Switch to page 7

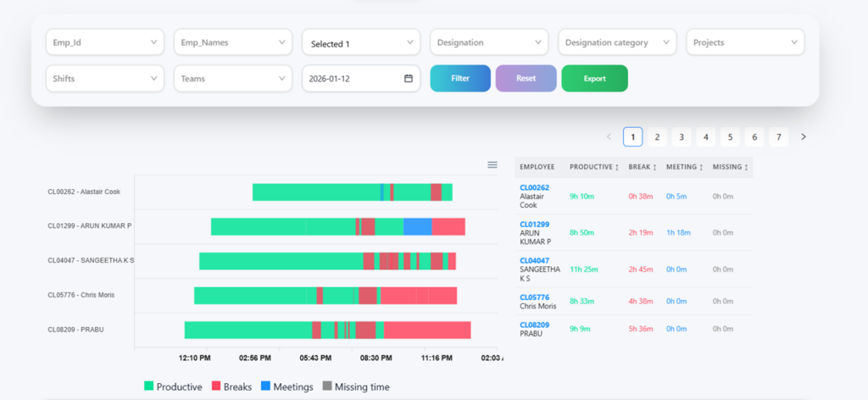pyautogui.click(x=779, y=136)
